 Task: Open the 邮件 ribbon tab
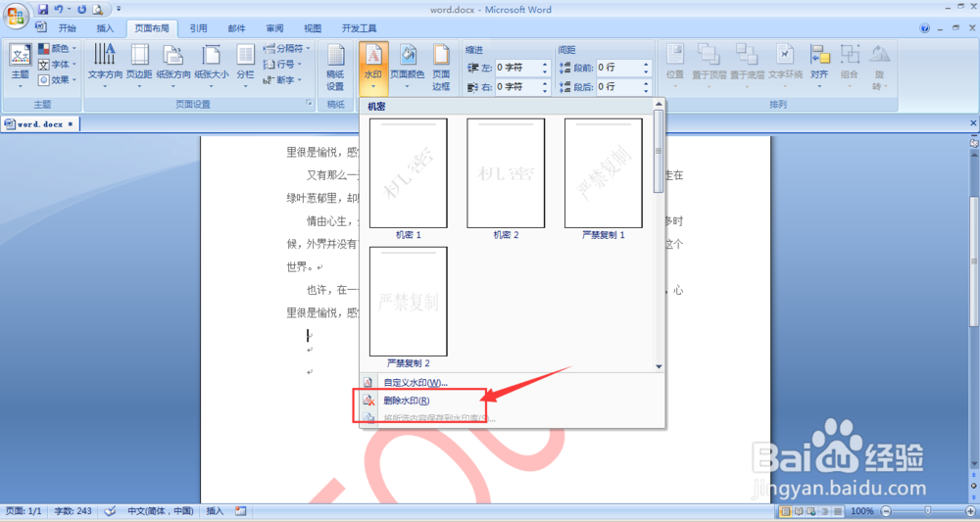coord(236,28)
